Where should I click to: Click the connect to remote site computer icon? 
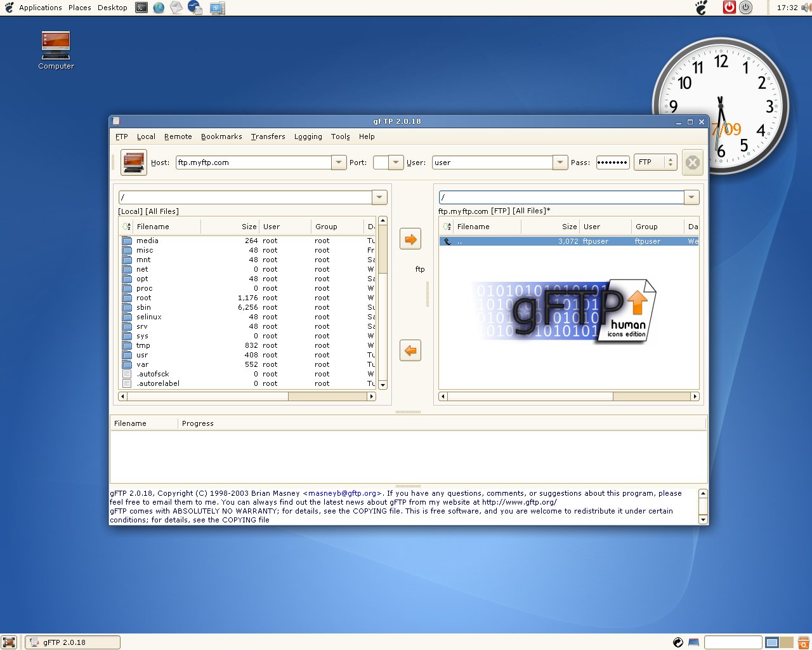134,162
